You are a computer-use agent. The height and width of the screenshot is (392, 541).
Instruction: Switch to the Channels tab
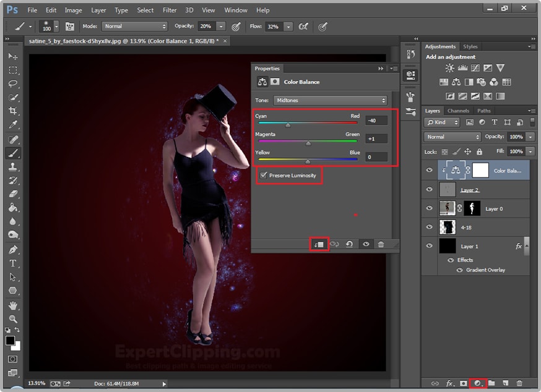click(459, 110)
